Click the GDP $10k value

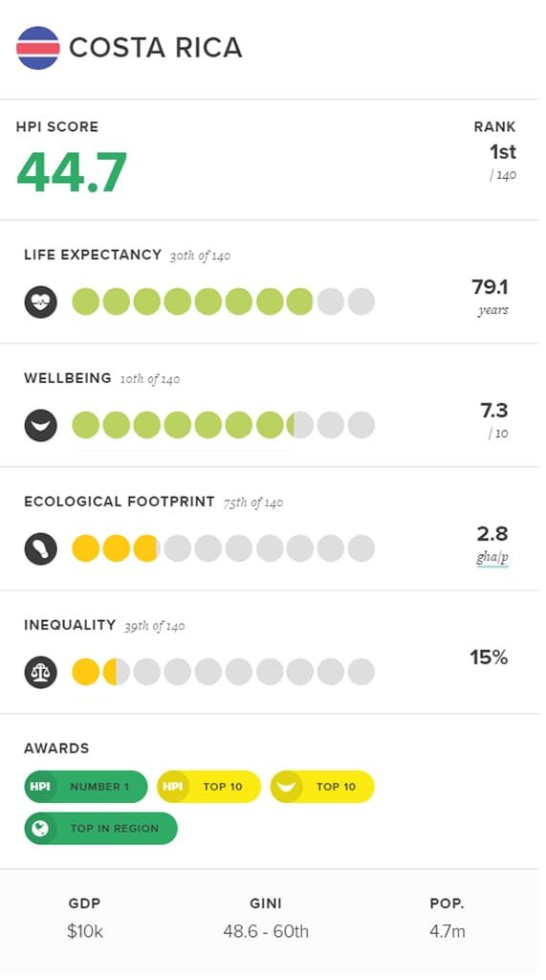point(85,931)
